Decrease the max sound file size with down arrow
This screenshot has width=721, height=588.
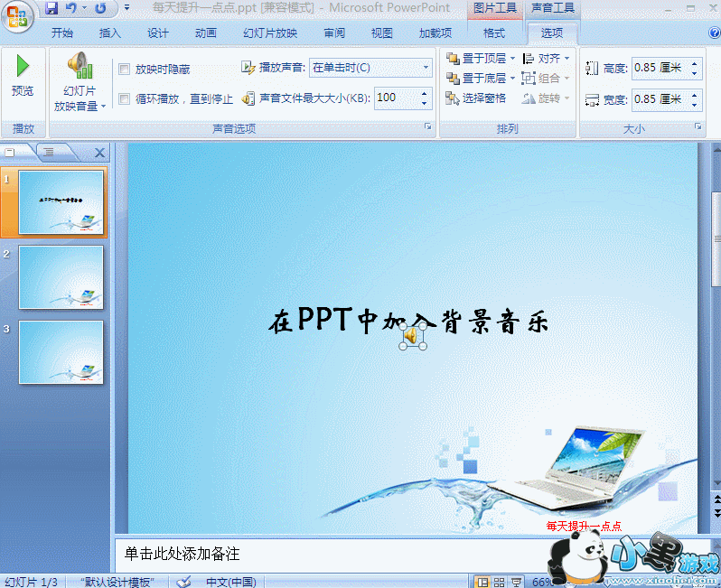pyautogui.click(x=424, y=103)
